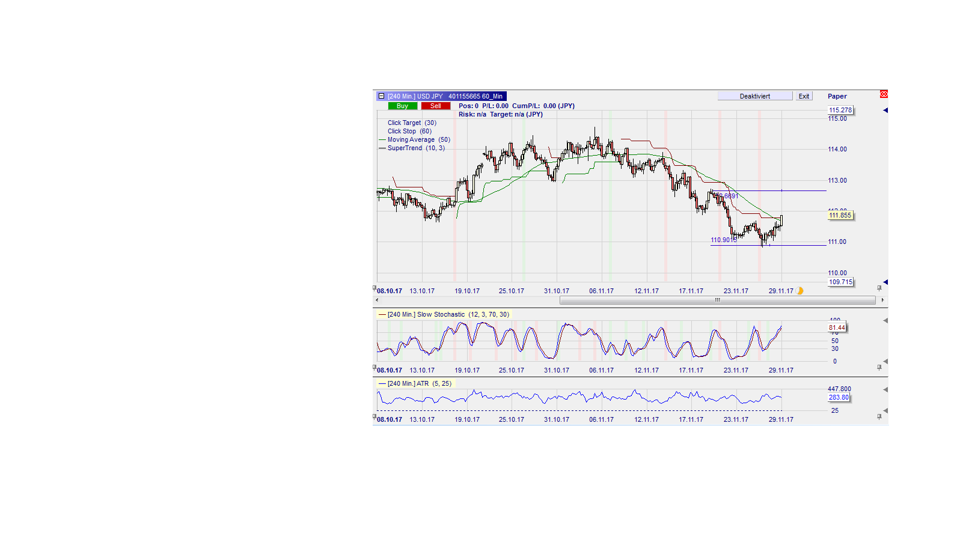Click the red alert icon in top-right corner
This screenshot has width=966, height=560.
884,94
